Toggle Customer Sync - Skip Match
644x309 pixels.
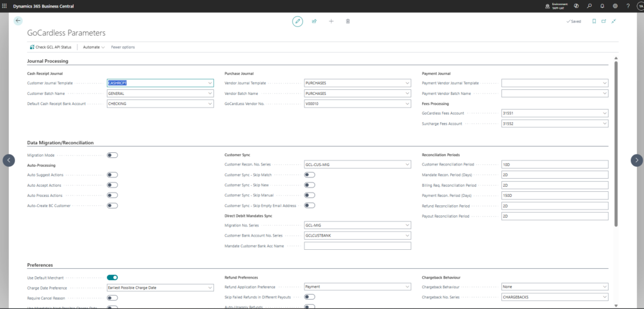[309, 175]
